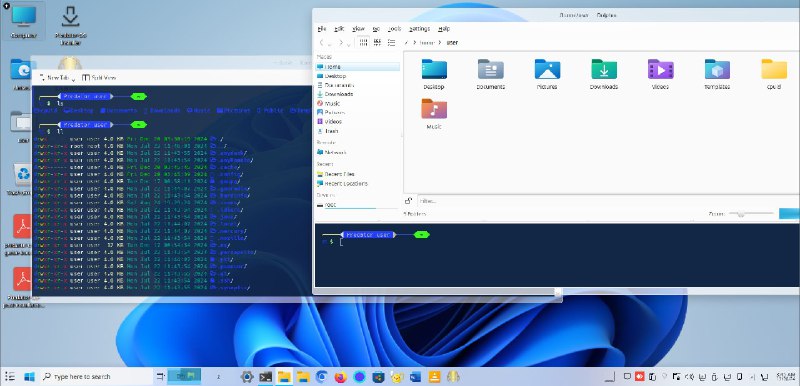
Task: Switch Dolphin to compact view mode
Action: tap(377, 42)
